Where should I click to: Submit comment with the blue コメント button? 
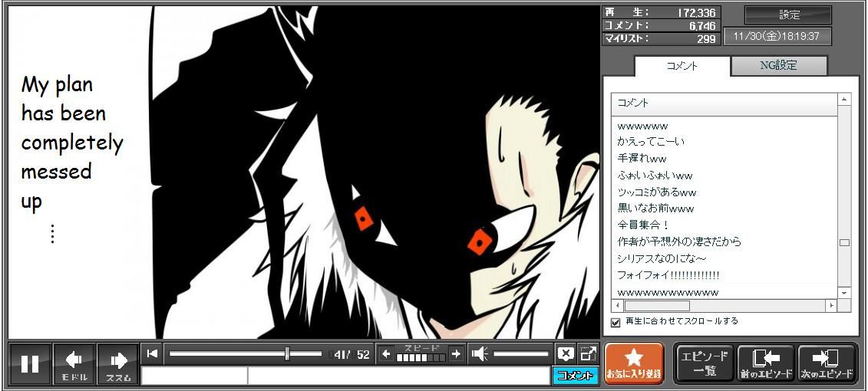(575, 376)
